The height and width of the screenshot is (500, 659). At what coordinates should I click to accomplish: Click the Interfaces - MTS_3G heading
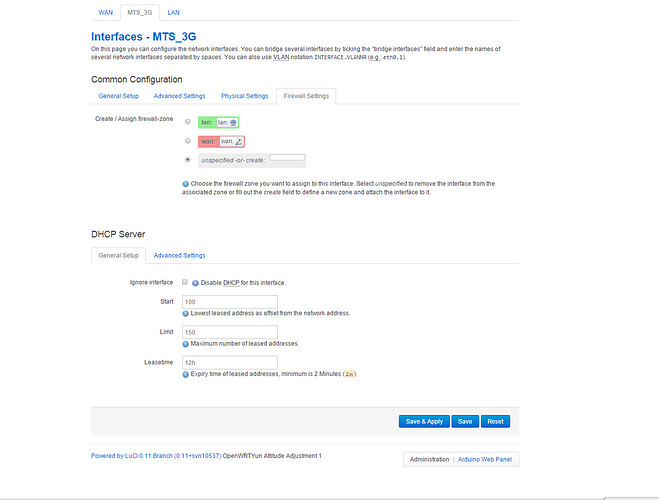click(144, 37)
